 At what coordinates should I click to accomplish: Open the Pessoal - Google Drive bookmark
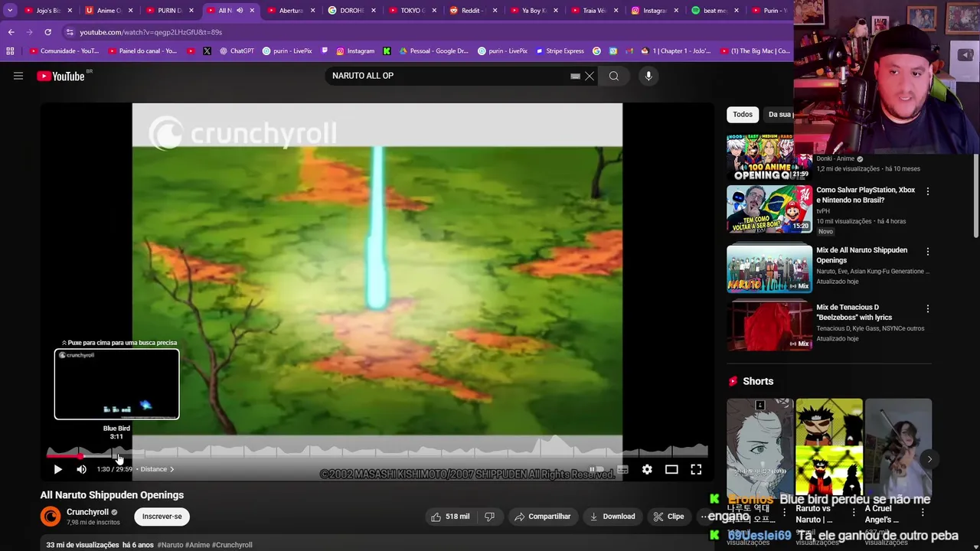pos(433,51)
